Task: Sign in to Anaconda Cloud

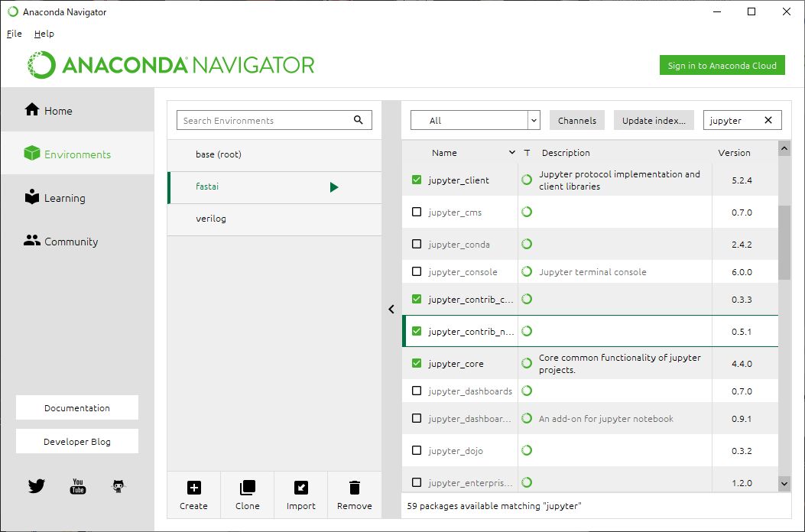Action: pyautogui.click(x=722, y=65)
